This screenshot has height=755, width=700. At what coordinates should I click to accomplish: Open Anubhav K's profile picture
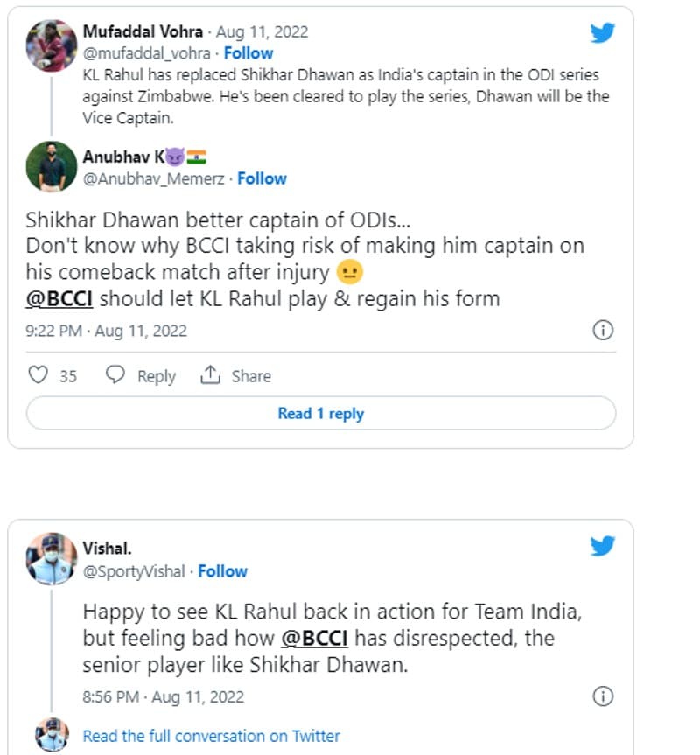click(x=51, y=166)
